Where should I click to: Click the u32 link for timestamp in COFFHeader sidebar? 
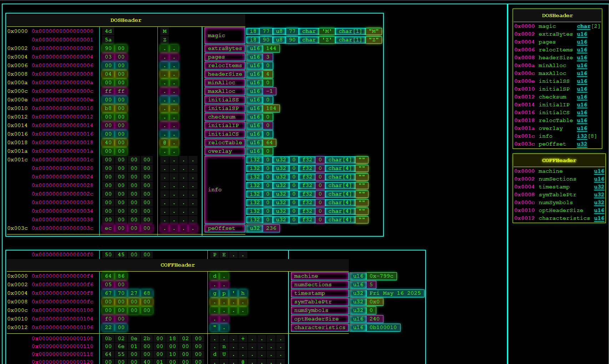coord(599,187)
